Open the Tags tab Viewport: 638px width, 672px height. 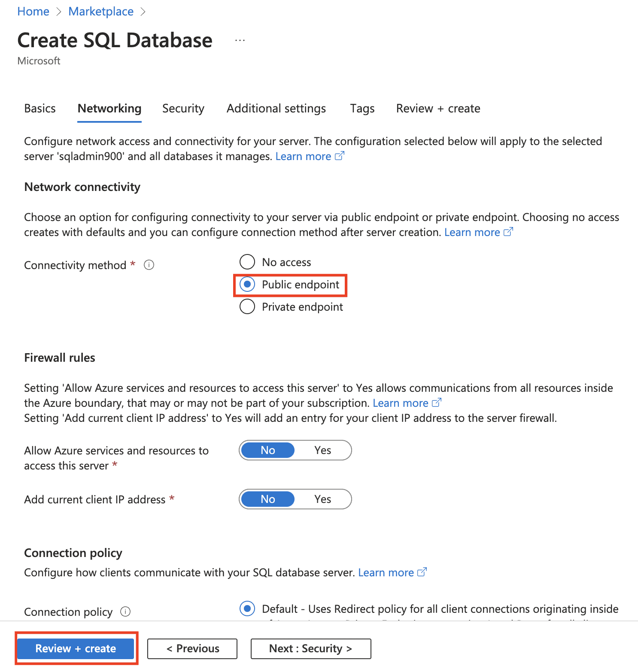pyautogui.click(x=362, y=109)
